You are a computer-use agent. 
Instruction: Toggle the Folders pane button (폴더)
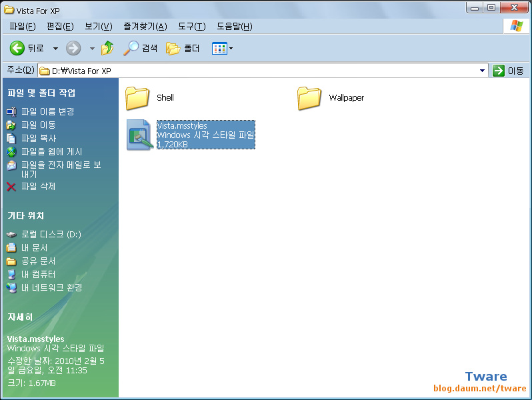(x=183, y=49)
